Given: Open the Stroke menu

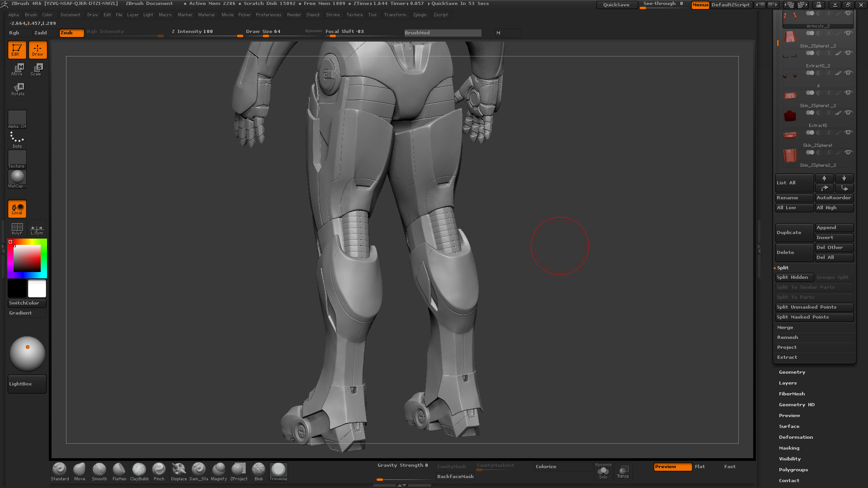Looking at the screenshot, I should [x=333, y=15].
